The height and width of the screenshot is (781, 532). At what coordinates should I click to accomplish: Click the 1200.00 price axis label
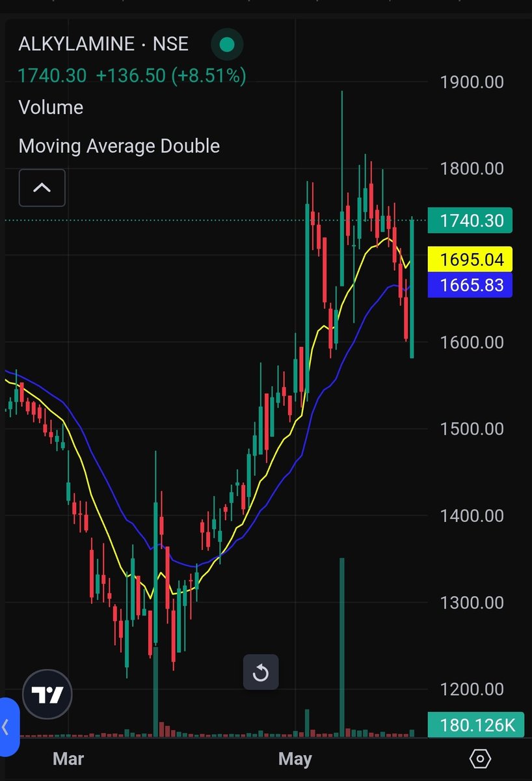click(472, 689)
